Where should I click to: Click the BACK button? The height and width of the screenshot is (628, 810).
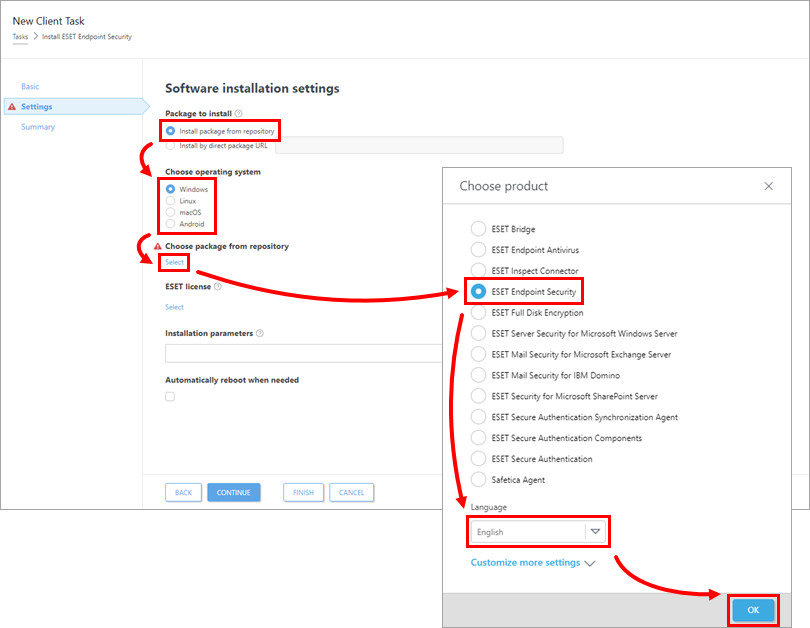click(x=183, y=492)
